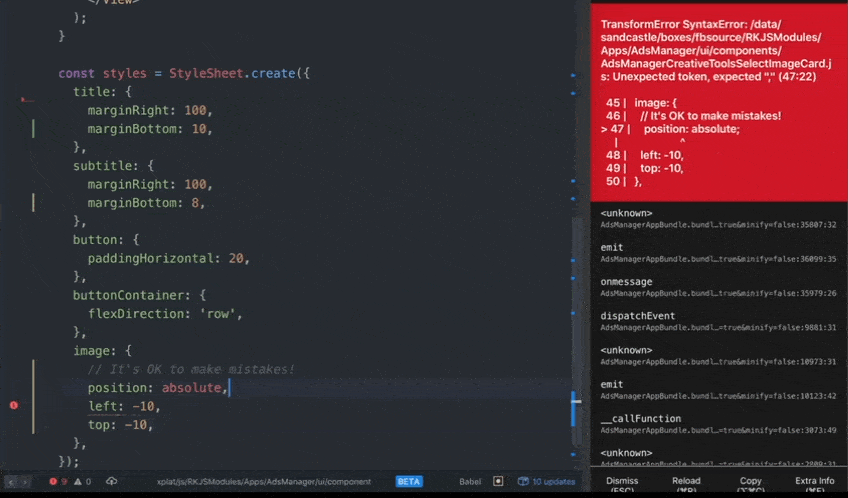Copy the error stack trace
The width and height of the screenshot is (848, 498).
coord(751,485)
